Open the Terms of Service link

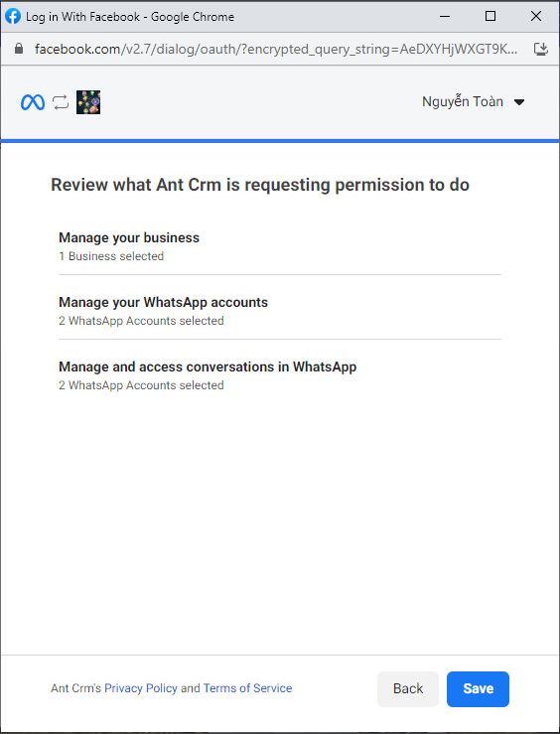coord(247,688)
